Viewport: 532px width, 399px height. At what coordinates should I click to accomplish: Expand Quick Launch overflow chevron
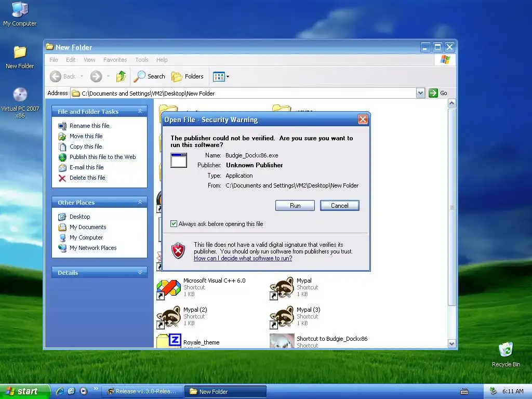[96, 389]
